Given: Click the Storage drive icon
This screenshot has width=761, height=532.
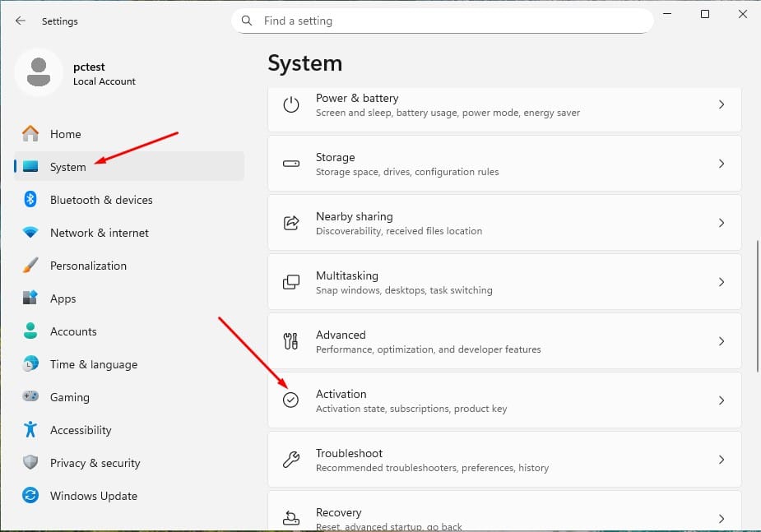Looking at the screenshot, I should coord(291,164).
